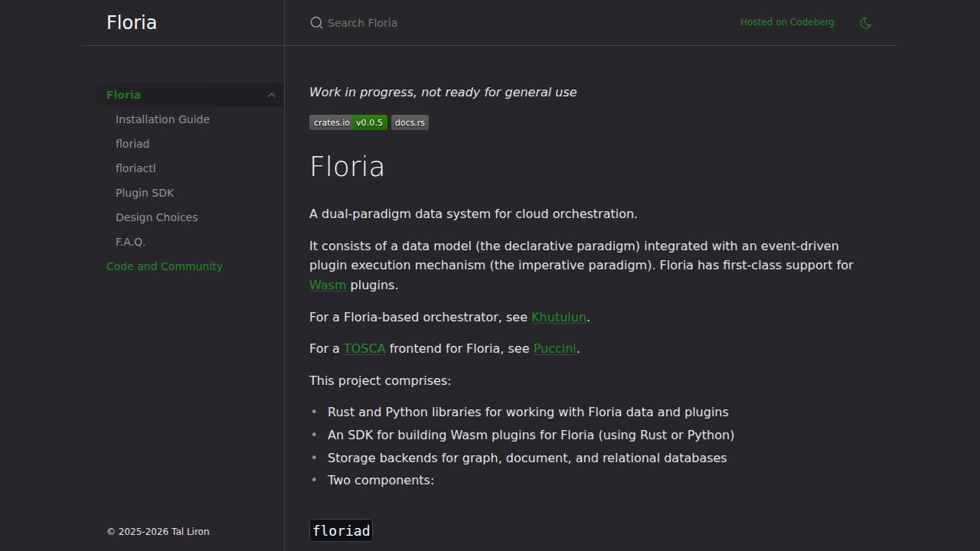The image size is (980, 551).
Task: Open the floriad sidebar page
Action: pyautogui.click(x=132, y=144)
